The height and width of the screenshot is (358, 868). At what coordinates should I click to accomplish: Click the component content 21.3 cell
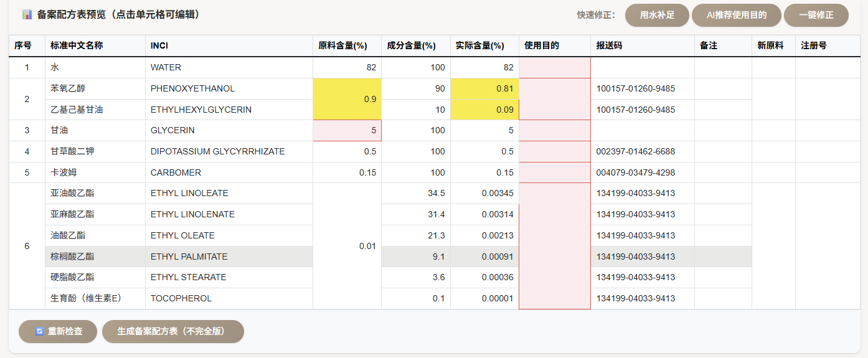pos(416,236)
